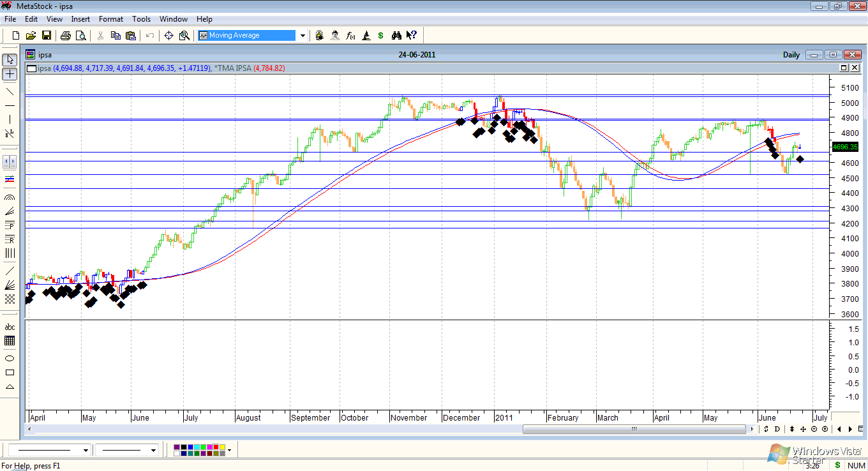868x471 pixels.
Task: Open the green dollar sign tool
Action: [x=381, y=36]
